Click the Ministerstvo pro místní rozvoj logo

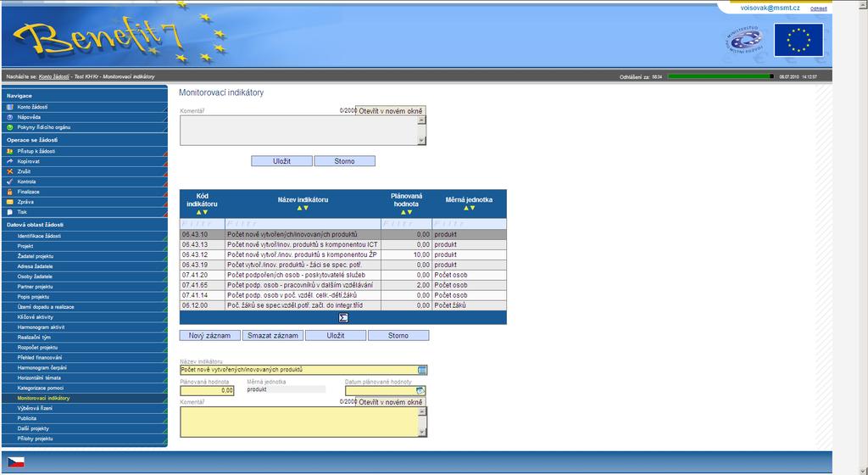point(744,41)
